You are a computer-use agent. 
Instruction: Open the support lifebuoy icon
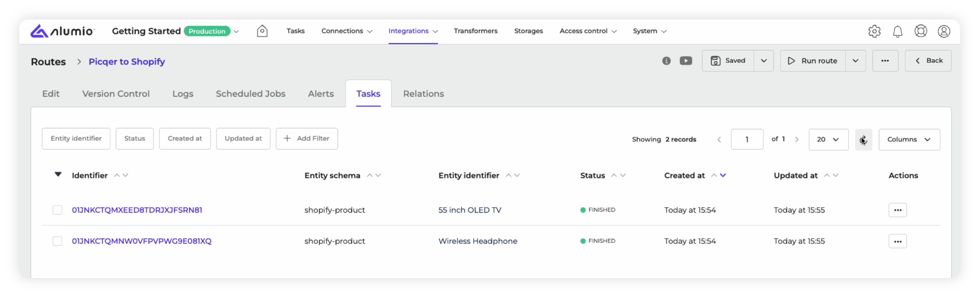921,31
